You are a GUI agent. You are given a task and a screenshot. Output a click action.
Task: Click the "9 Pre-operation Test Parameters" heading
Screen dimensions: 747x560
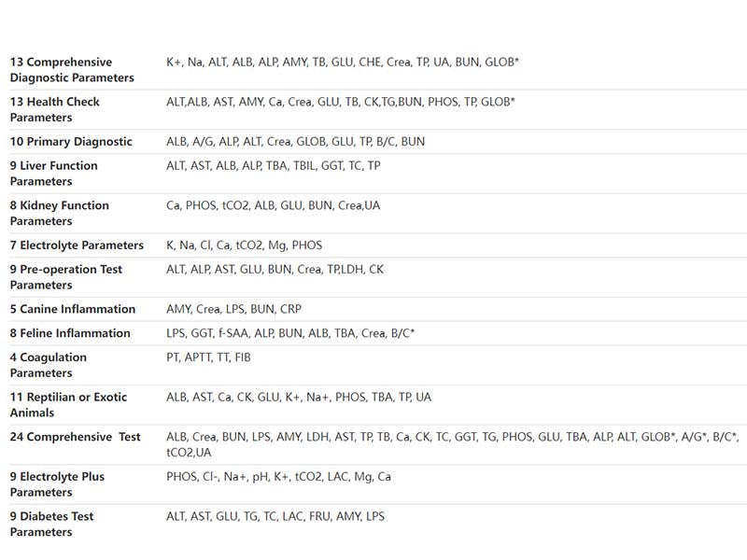[66, 276]
